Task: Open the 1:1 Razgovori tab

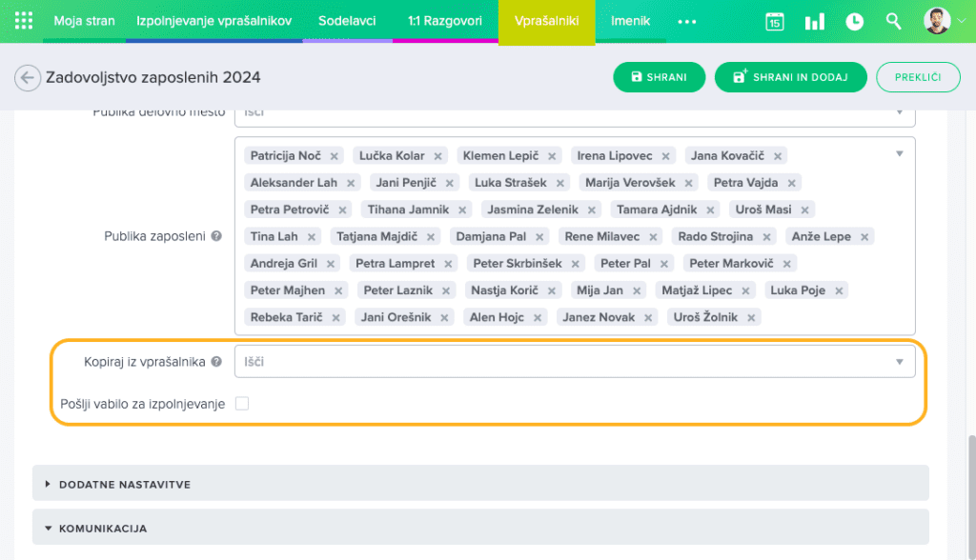Action: click(444, 21)
